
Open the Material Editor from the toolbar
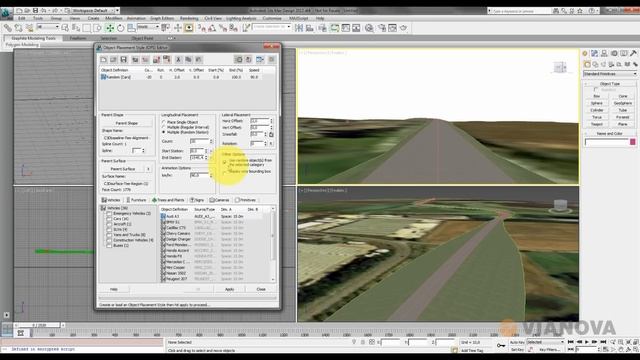[x=369, y=28]
